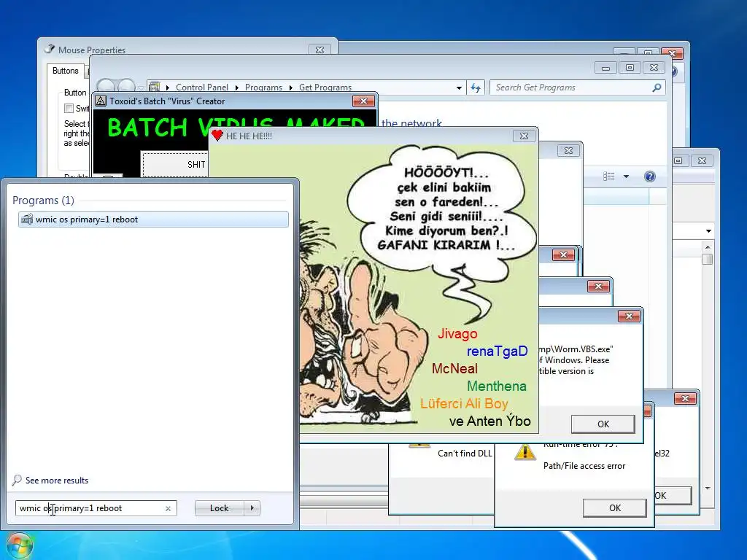Viewport: 747px width, 560px height.
Task: Close the HE HE HE!!!! window
Action: click(524, 136)
